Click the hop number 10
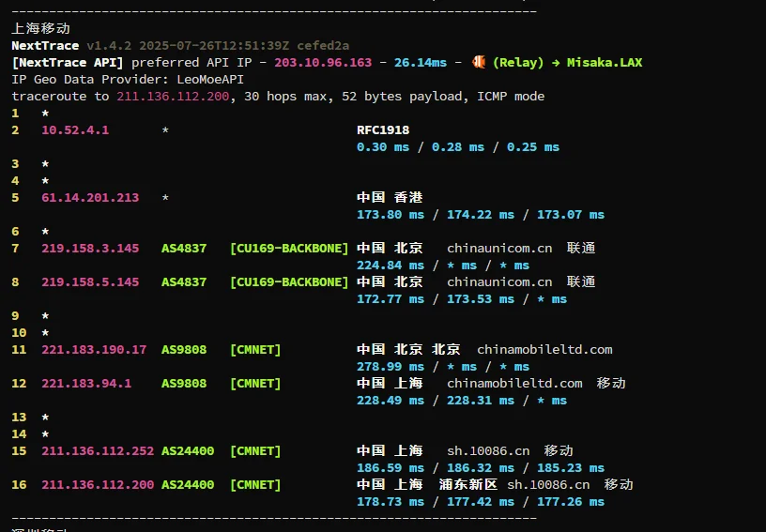This screenshot has width=766, height=532. click(19, 333)
